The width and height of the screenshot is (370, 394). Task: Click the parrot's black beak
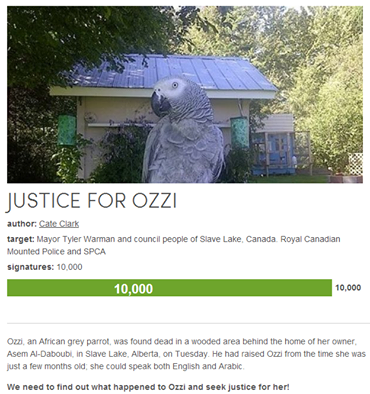[x=160, y=104]
